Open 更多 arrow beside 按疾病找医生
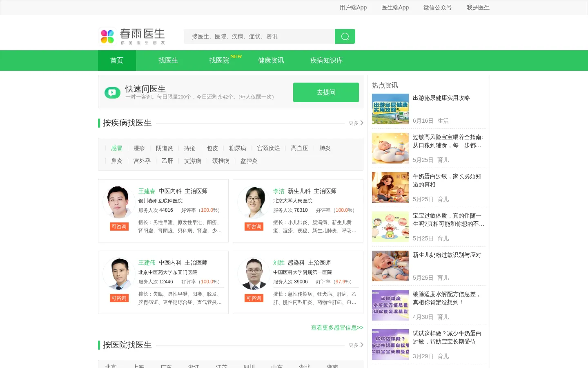Screen dimensions: 588x368 pos(356,123)
